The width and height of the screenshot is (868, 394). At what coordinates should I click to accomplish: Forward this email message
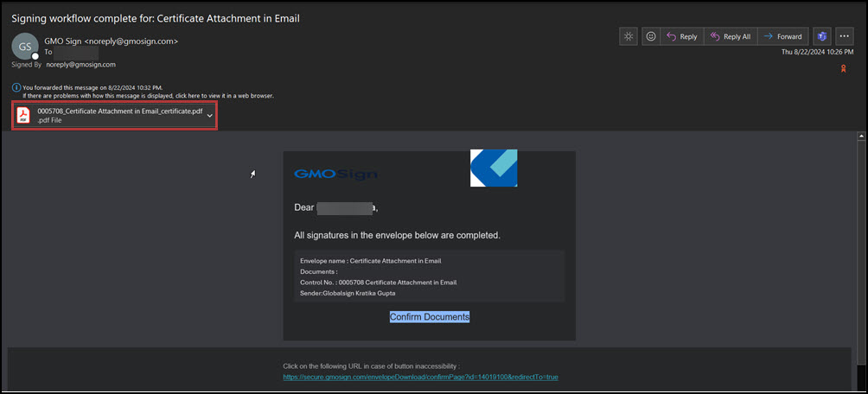click(x=782, y=36)
